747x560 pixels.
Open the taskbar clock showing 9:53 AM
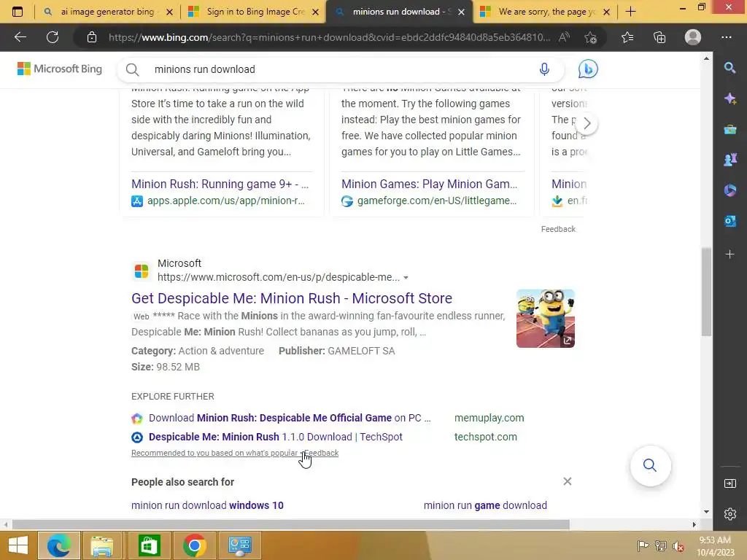pos(715,546)
